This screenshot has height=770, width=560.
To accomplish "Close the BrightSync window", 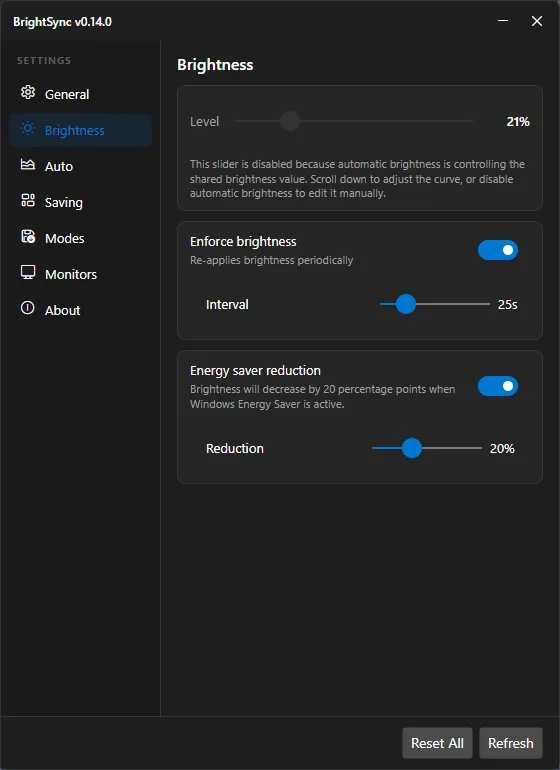I will tap(537, 21).
